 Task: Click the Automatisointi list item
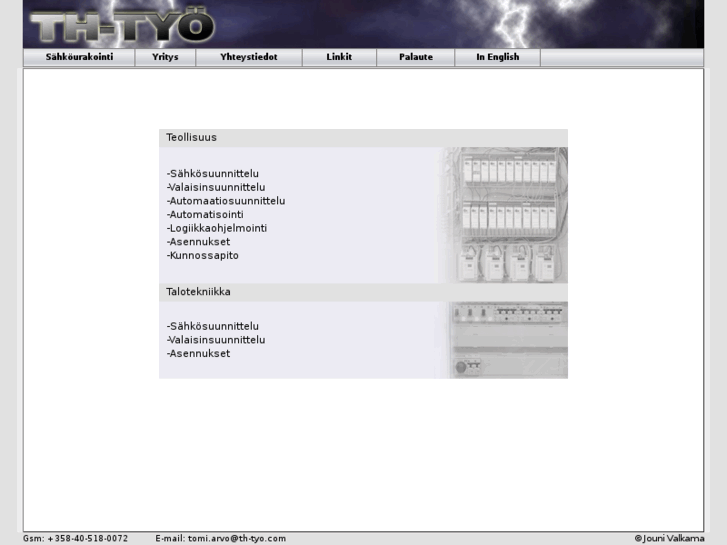205,214
